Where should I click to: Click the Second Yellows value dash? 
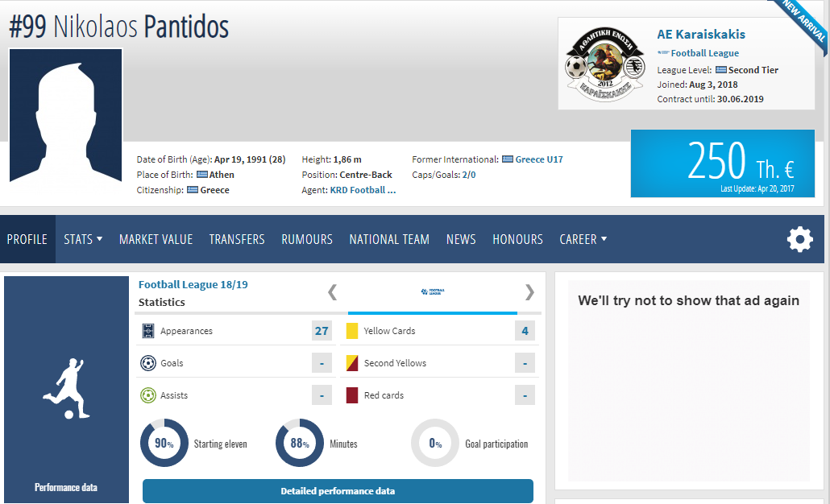[525, 363]
